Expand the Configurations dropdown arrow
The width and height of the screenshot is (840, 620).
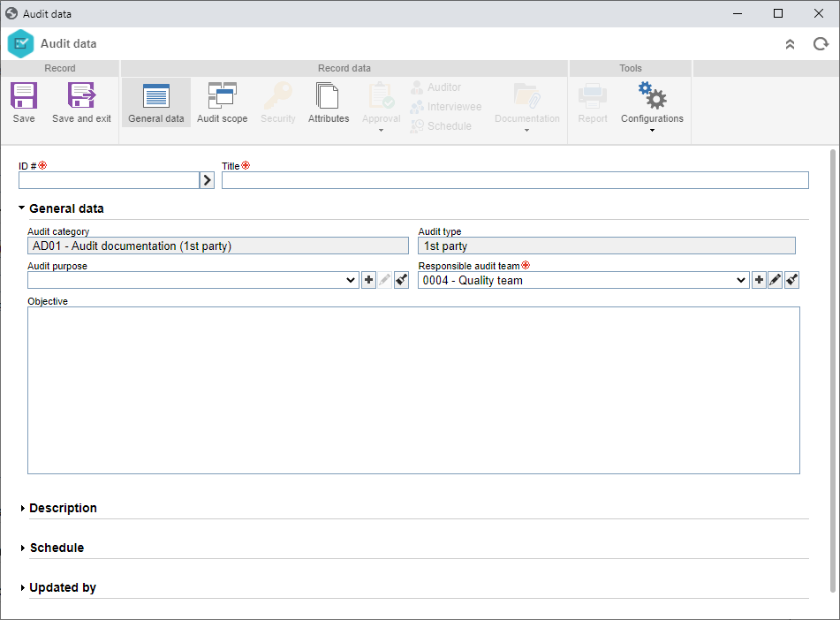652,130
